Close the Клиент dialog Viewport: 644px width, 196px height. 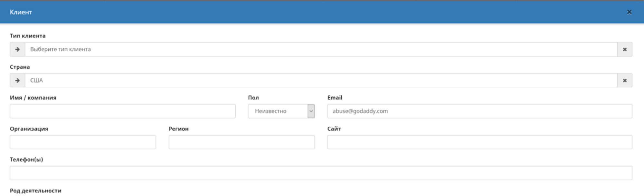coord(629,12)
